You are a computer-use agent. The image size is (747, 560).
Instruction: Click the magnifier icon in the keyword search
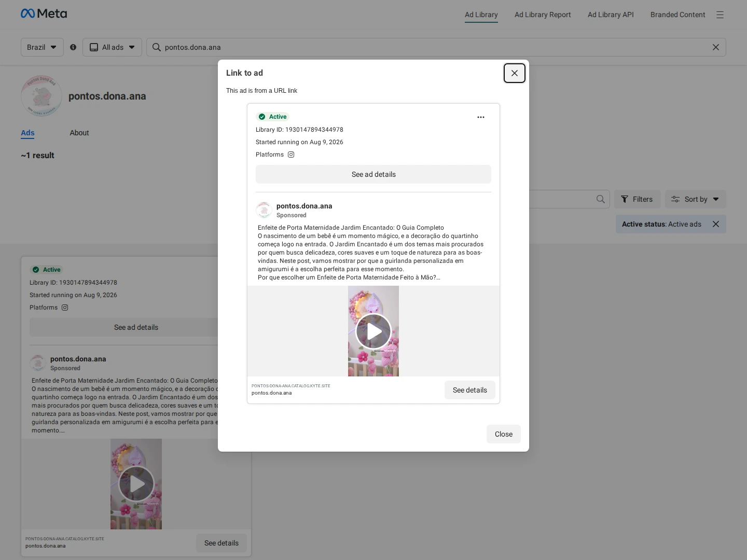[601, 199]
